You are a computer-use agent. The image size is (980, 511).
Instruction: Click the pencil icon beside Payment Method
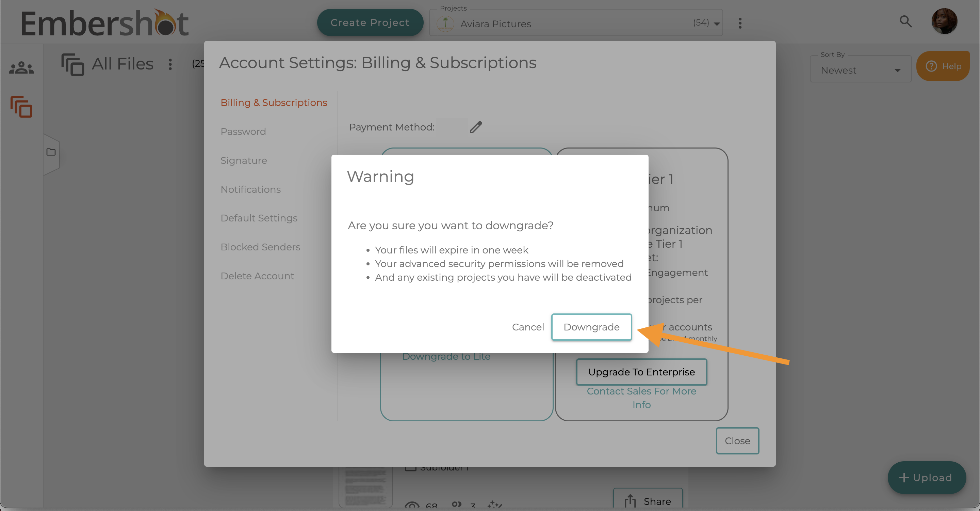pos(476,127)
